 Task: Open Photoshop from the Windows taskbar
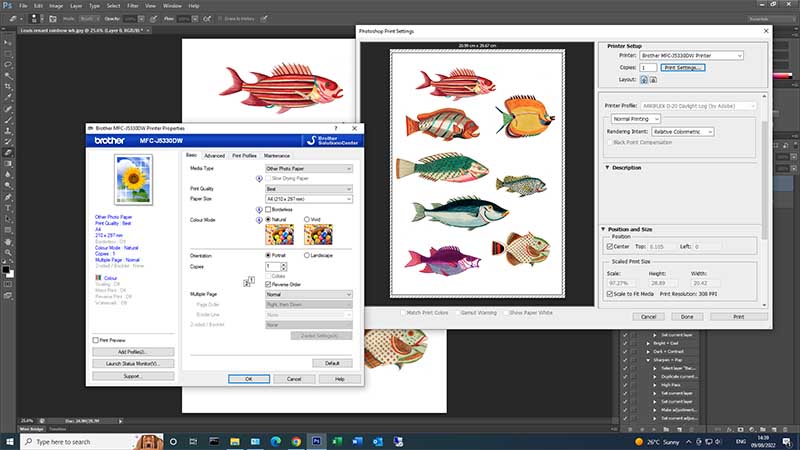click(x=316, y=440)
